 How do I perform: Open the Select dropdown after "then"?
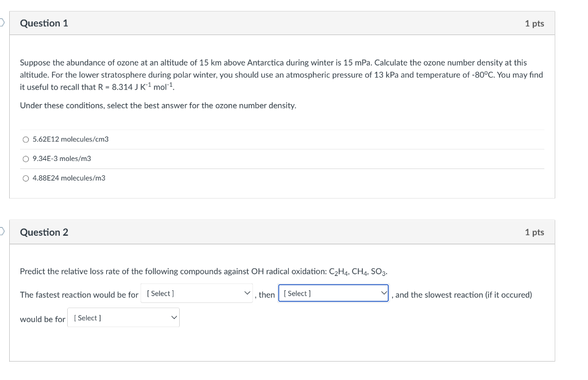coord(333,294)
